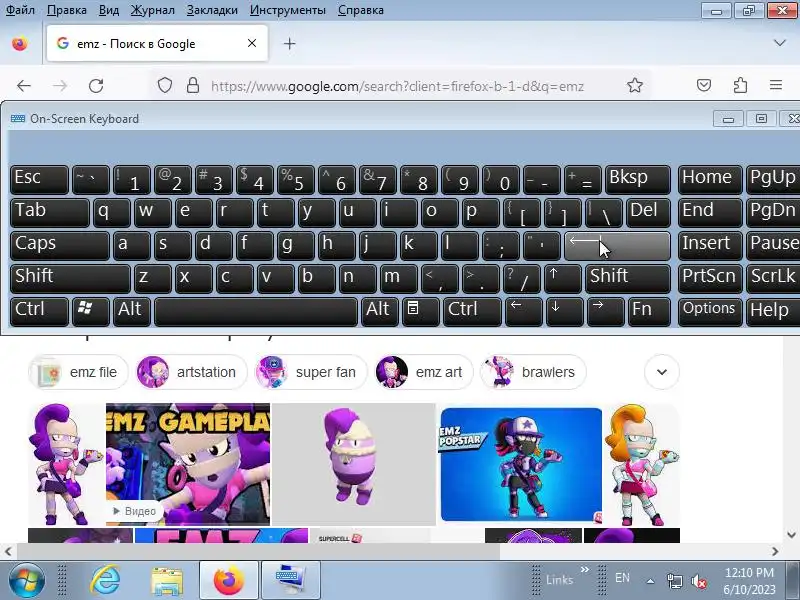Click the Help key on keyboard
Screen dimensions: 800x600
tap(773, 312)
